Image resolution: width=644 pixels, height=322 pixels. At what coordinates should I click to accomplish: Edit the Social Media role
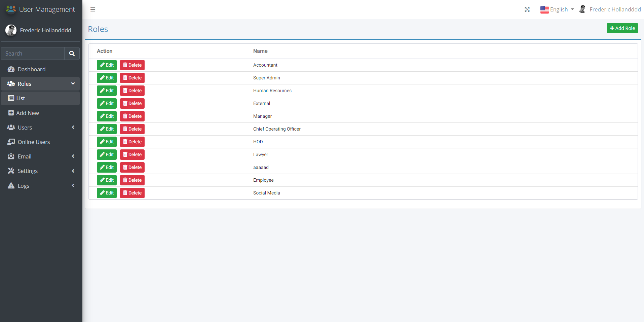click(x=107, y=193)
